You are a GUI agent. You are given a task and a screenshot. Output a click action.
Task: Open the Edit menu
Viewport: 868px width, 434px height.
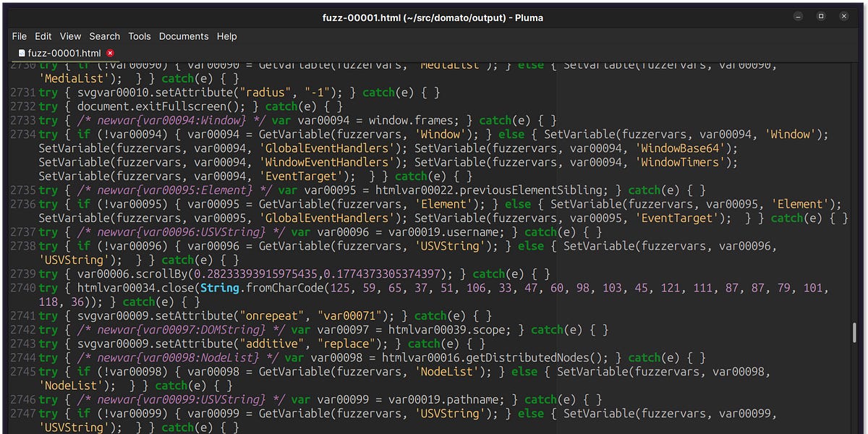[x=44, y=36]
